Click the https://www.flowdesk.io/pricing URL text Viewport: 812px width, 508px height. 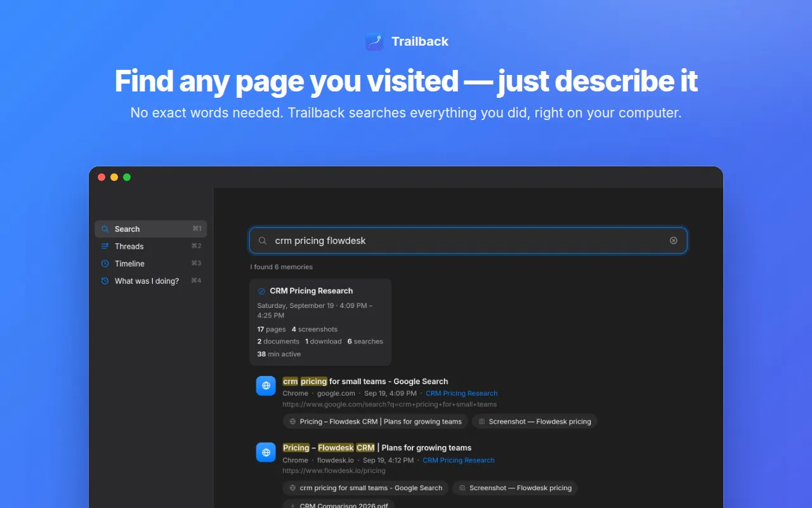click(x=334, y=471)
